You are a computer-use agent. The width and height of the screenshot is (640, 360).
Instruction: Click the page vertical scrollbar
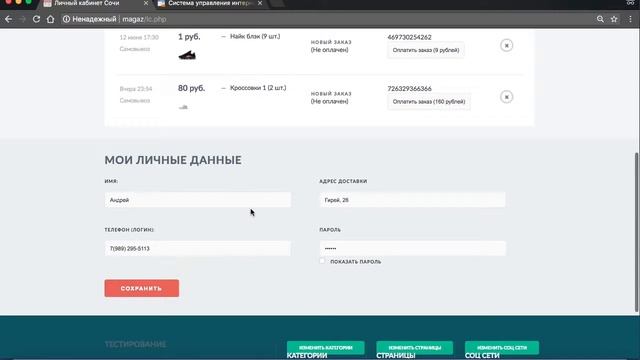pyautogui.click(x=637, y=233)
